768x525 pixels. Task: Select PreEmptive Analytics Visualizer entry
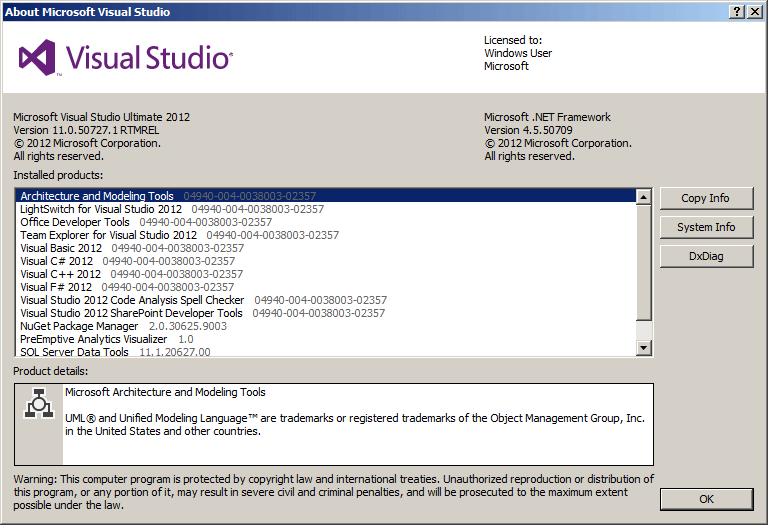click(326, 339)
